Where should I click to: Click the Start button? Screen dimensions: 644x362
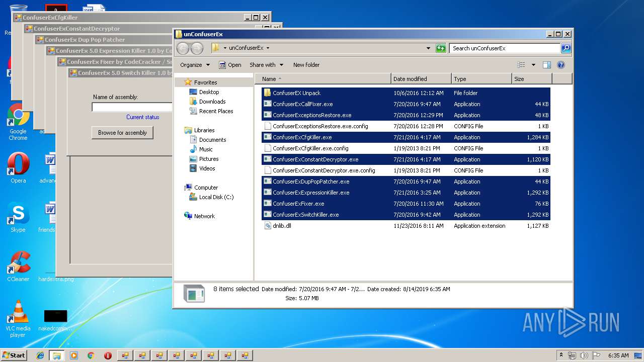[14, 355]
